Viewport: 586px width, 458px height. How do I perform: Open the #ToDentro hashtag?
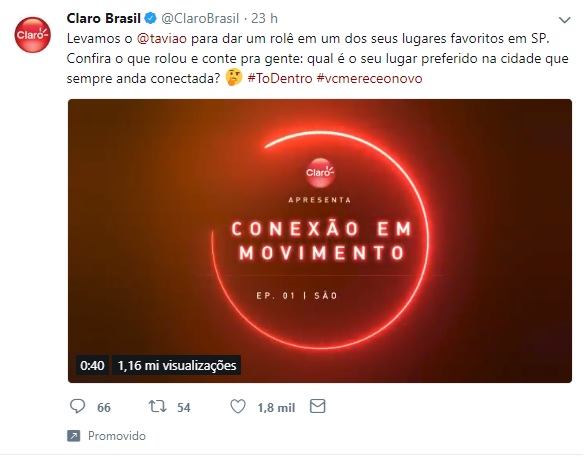(x=280, y=78)
